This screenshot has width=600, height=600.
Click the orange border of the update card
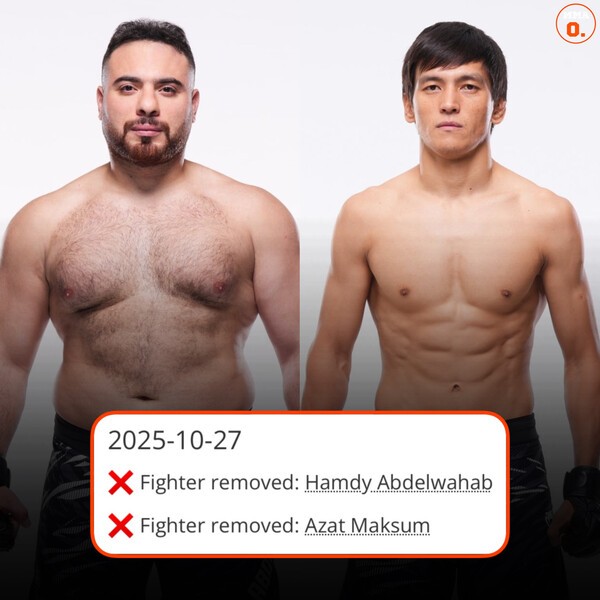[x=300, y=412]
